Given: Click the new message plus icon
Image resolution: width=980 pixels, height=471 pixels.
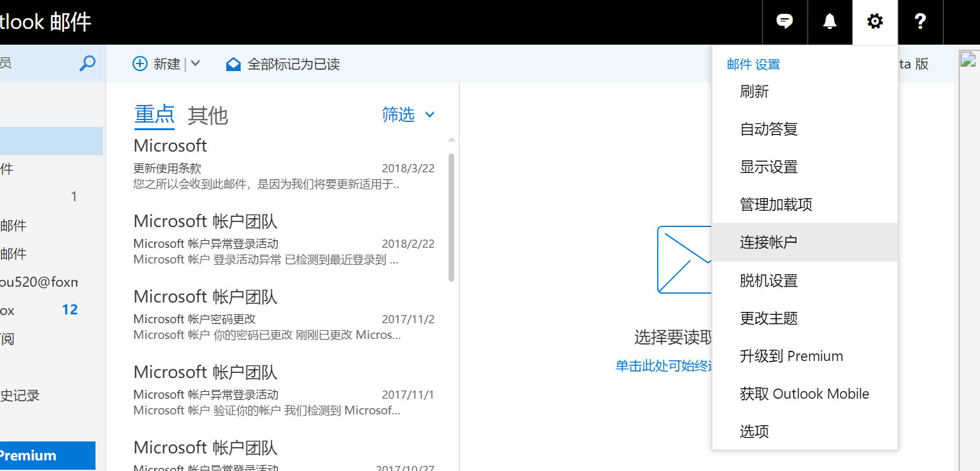Looking at the screenshot, I should 139,64.
